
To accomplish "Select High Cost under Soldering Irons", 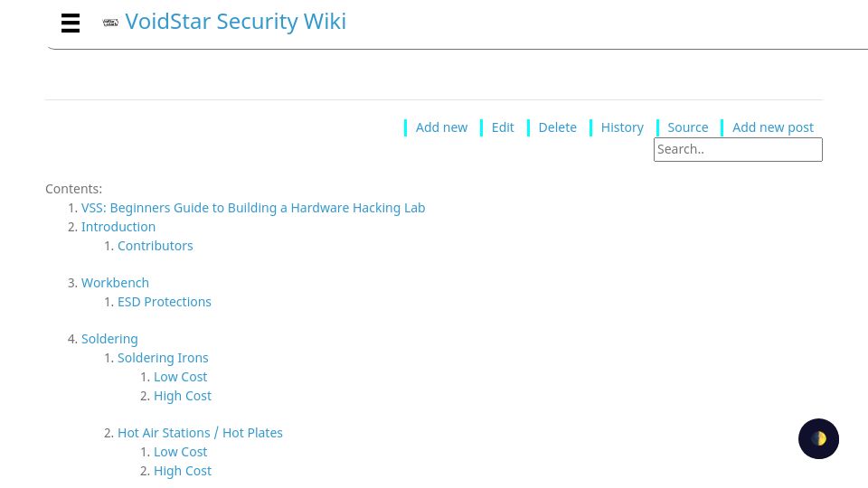I will pyautogui.click(x=183, y=396).
